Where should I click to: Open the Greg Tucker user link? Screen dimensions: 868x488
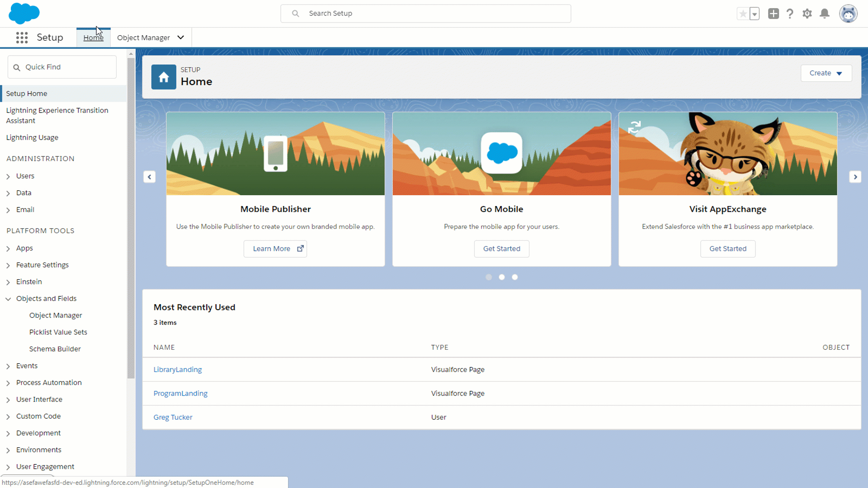173,418
